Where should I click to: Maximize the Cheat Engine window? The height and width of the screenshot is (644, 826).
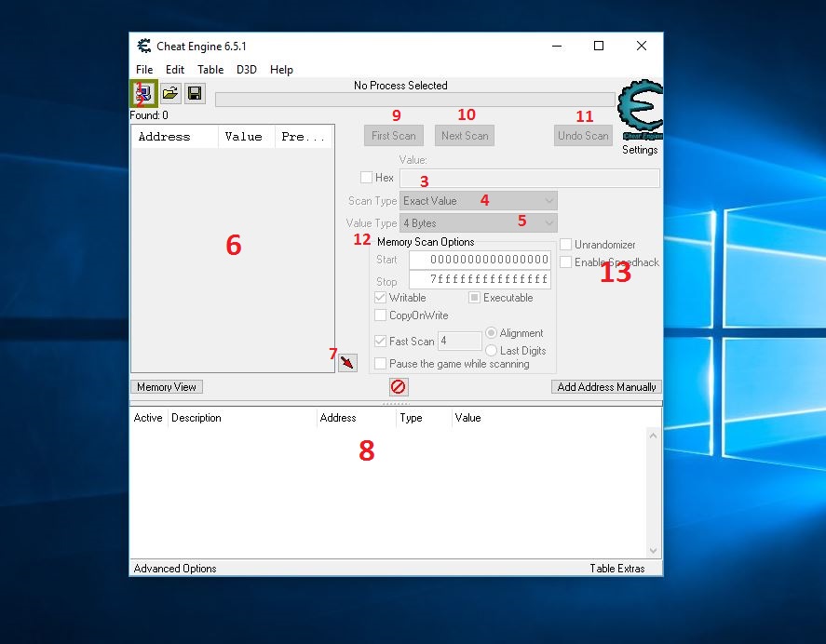click(x=599, y=46)
